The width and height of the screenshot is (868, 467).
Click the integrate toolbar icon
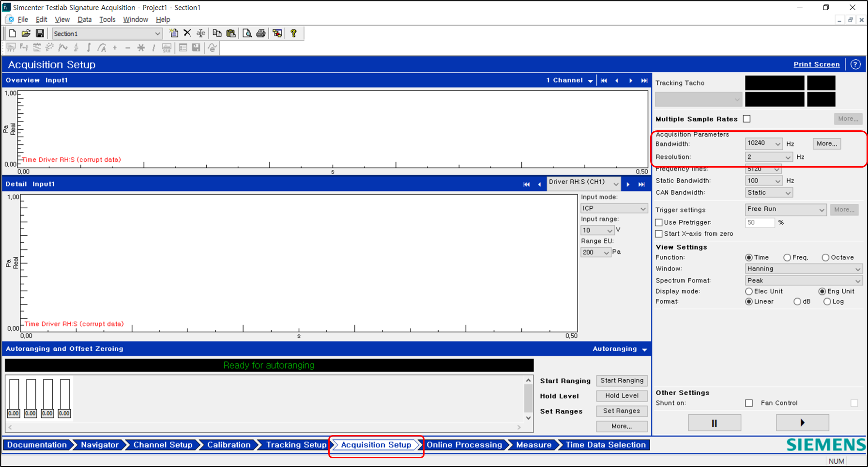[89, 47]
